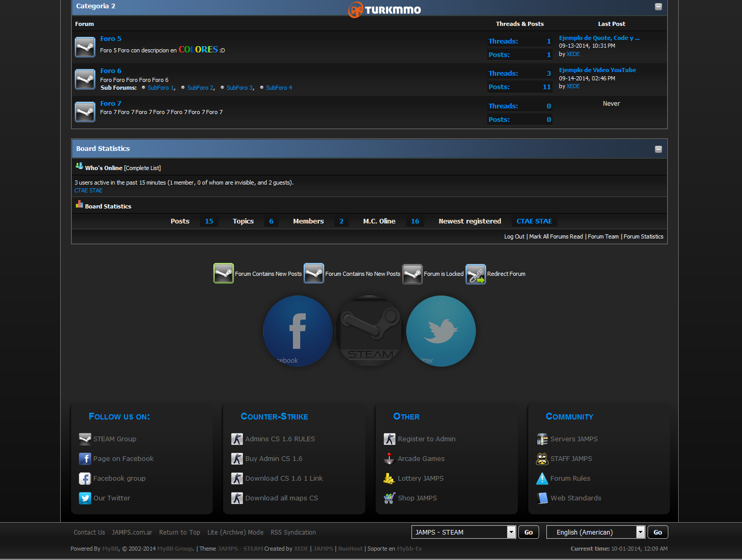Click the Foro 6 Posts count 11

[x=546, y=87]
